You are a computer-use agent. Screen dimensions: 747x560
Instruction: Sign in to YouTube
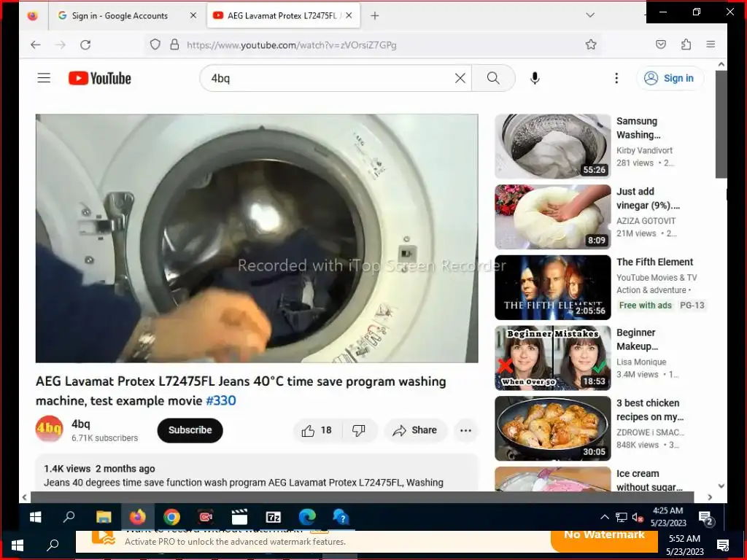coord(670,78)
